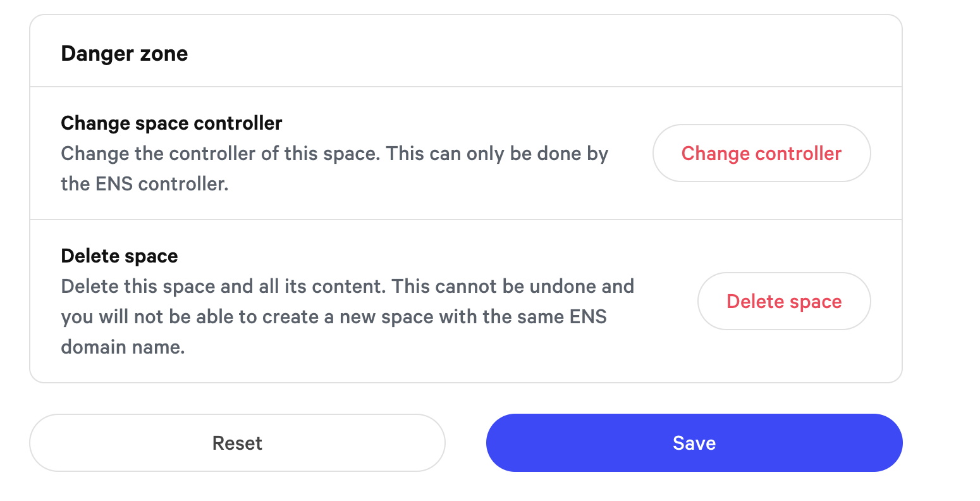Reset the settings form

pos(237,443)
